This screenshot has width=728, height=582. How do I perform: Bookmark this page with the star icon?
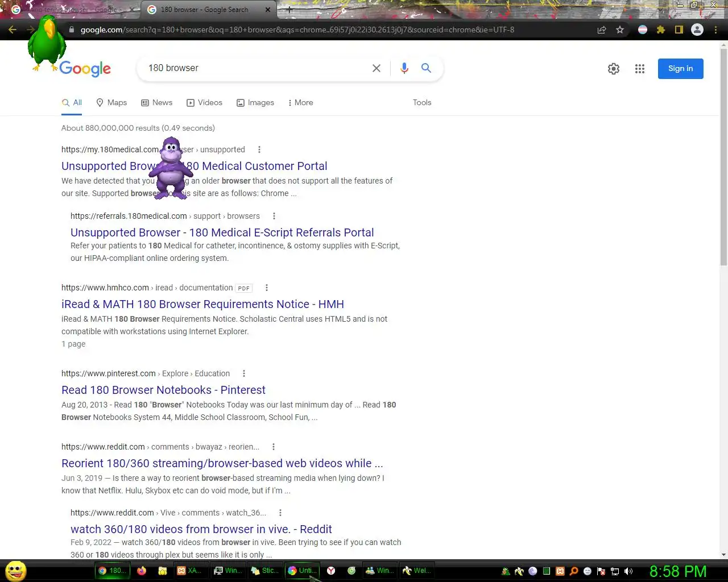(x=620, y=30)
